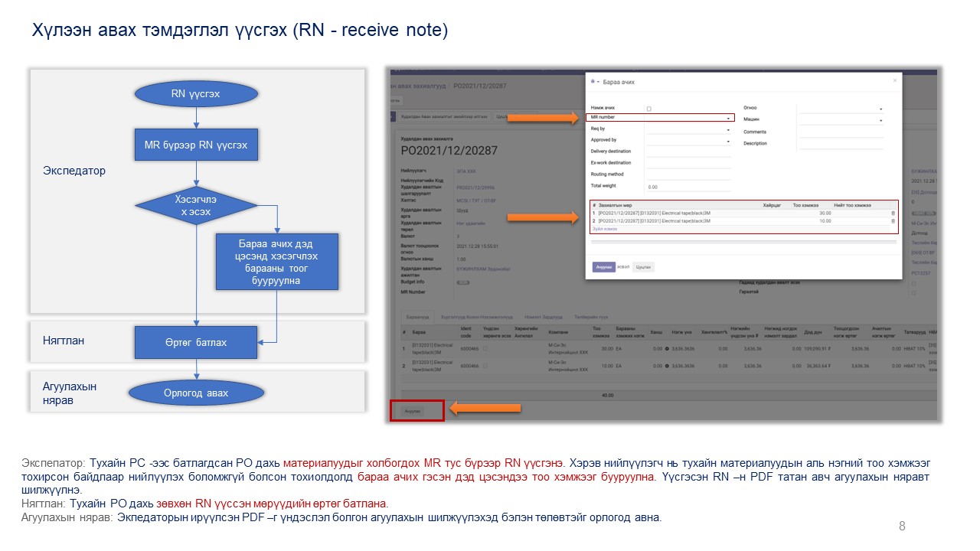Click the Нийт тоо хэмжээ column header

pos(852,205)
